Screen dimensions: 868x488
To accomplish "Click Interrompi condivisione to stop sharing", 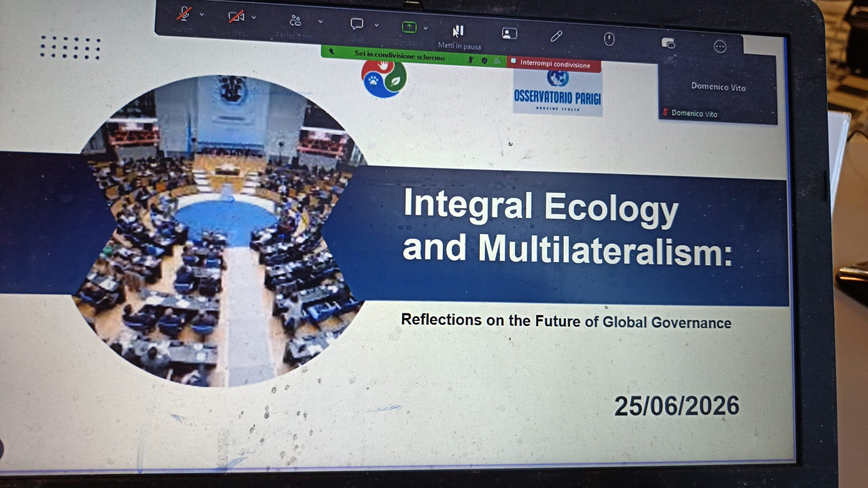I will (x=554, y=64).
